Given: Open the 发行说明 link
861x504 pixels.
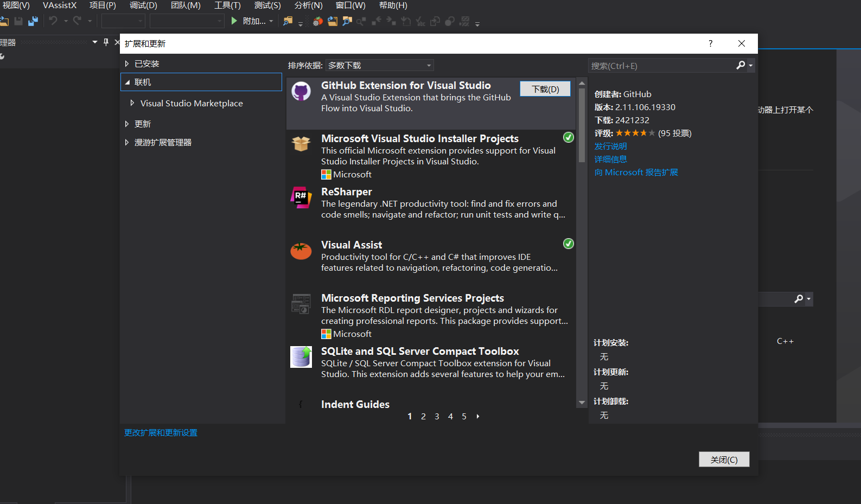Looking at the screenshot, I should pos(610,146).
